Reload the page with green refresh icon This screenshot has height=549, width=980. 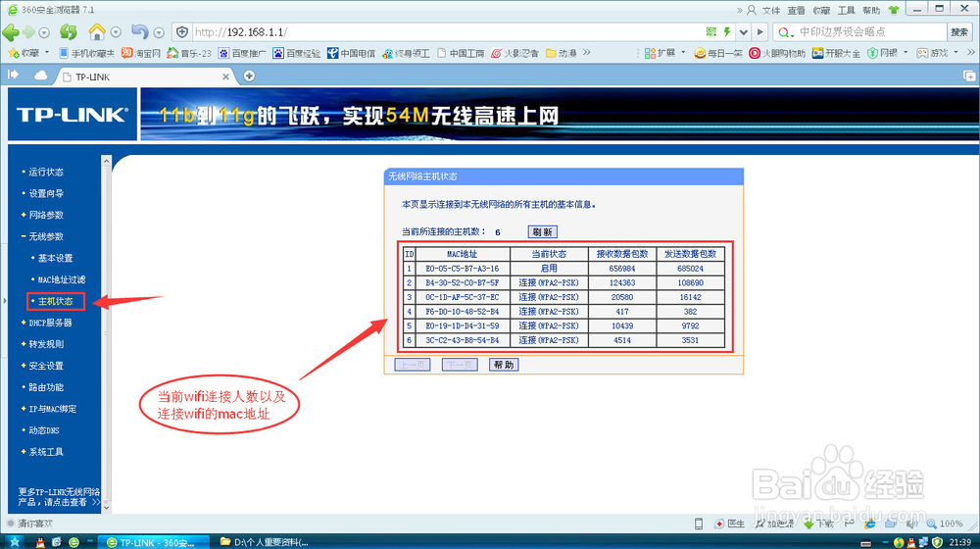point(69,32)
